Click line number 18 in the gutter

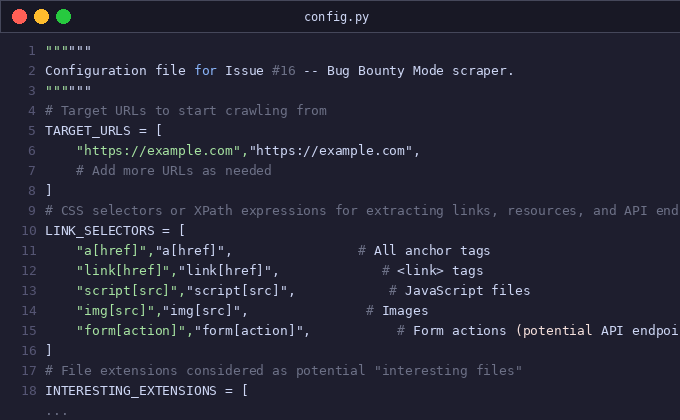click(29, 391)
